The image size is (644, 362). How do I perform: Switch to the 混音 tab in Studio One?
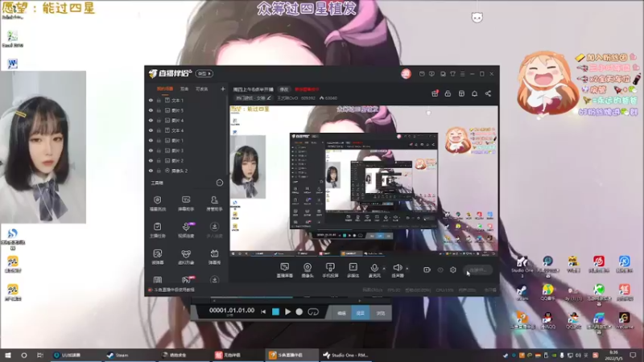point(360,313)
